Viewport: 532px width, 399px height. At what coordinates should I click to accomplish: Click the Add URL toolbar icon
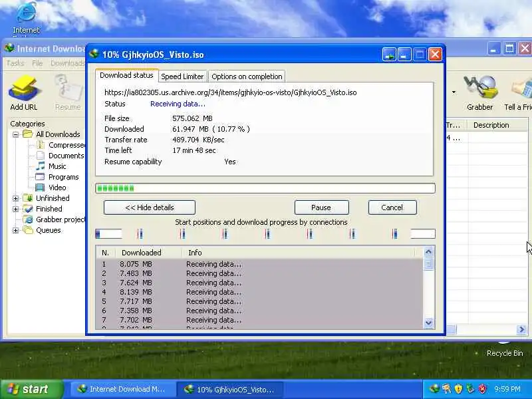[24, 92]
